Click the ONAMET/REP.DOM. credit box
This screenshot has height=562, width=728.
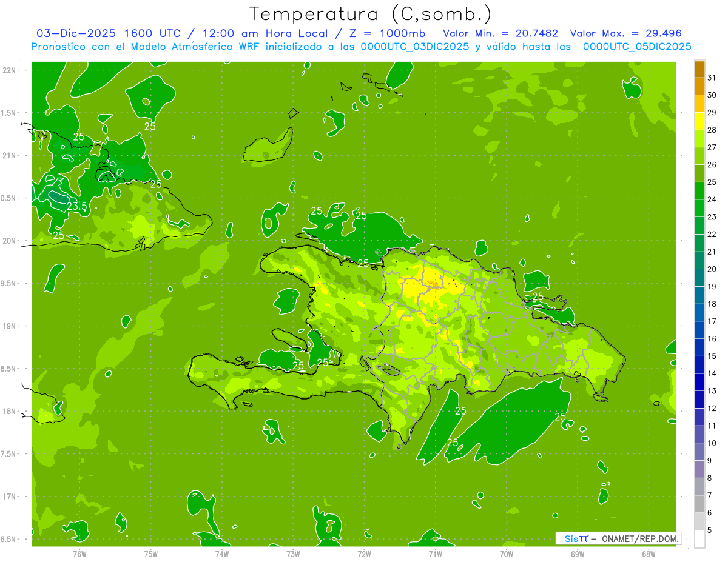619,538
